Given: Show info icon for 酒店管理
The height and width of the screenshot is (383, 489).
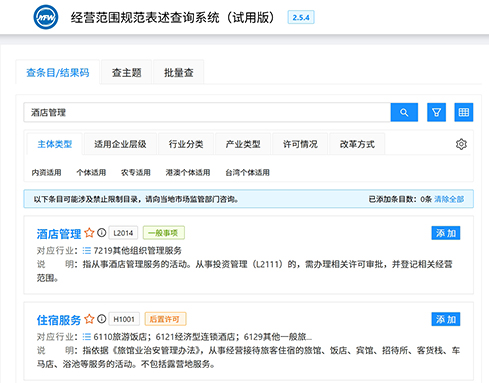Looking at the screenshot, I should pos(102,233).
